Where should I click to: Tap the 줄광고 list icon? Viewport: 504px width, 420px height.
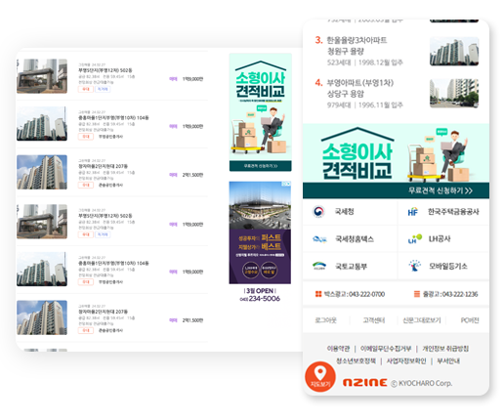(x=416, y=294)
